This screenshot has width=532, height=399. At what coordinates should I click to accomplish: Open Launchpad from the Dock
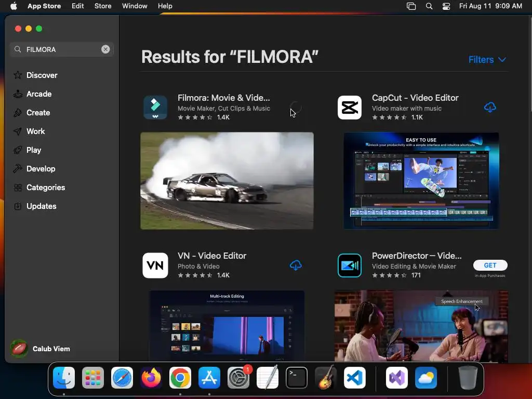click(93, 378)
